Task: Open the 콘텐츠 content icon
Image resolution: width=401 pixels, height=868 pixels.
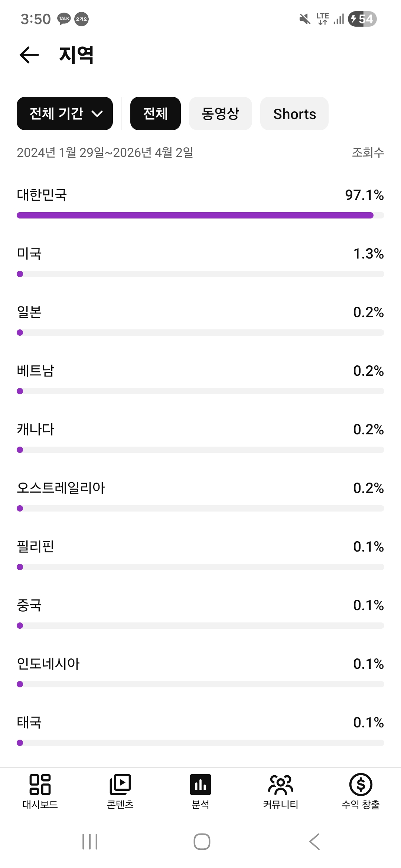Action: (x=120, y=785)
